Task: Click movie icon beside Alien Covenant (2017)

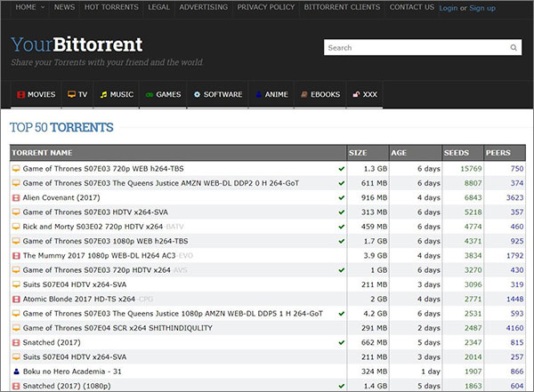Action: (16, 197)
